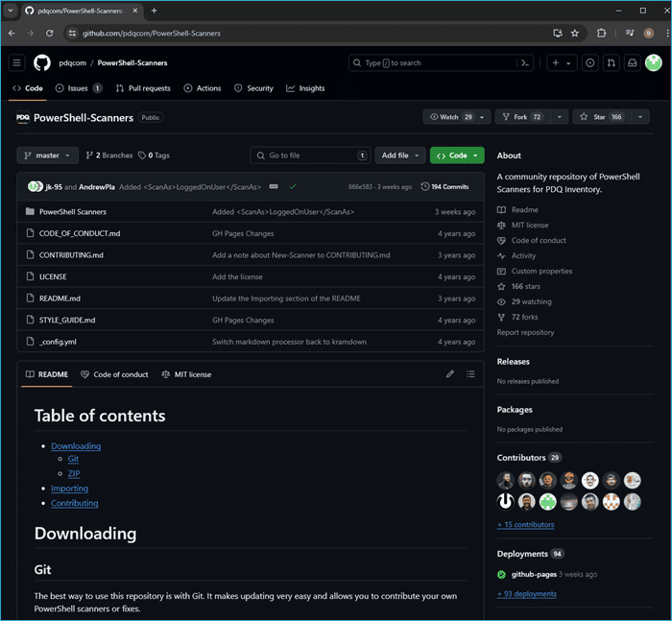View site information icon in address bar
Viewport: 672px width, 621px height.
click(72, 33)
